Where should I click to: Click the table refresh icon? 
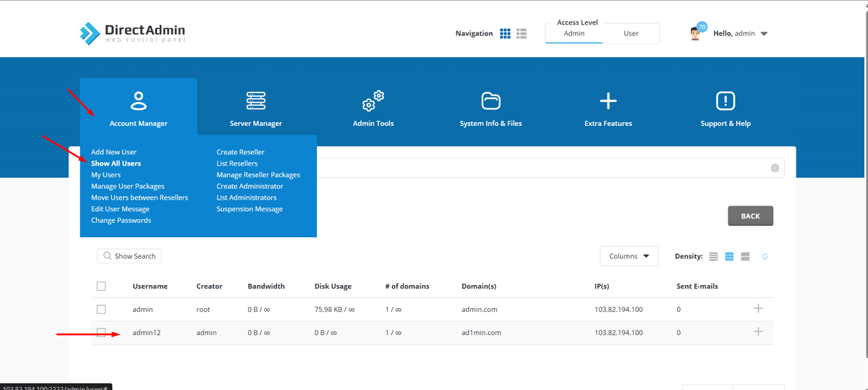765,256
